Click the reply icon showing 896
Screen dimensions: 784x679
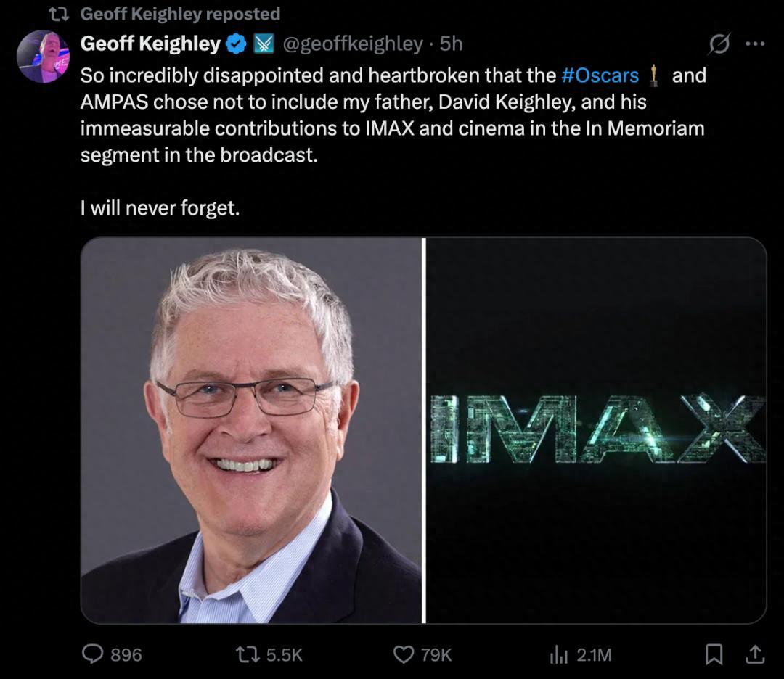point(93,654)
